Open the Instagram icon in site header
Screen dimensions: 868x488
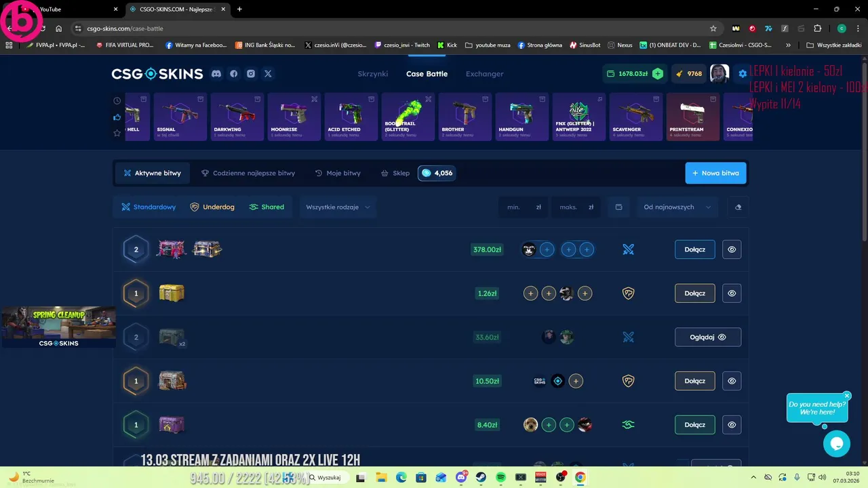(251, 74)
